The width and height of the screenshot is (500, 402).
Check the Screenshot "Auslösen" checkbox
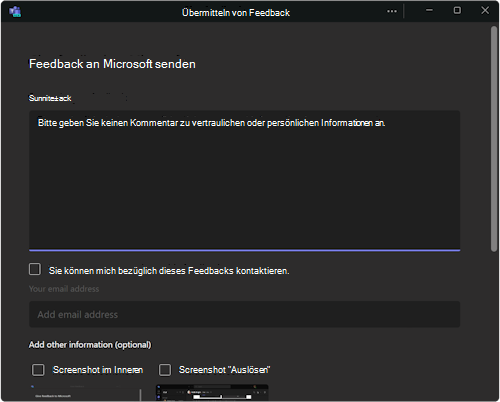click(165, 370)
